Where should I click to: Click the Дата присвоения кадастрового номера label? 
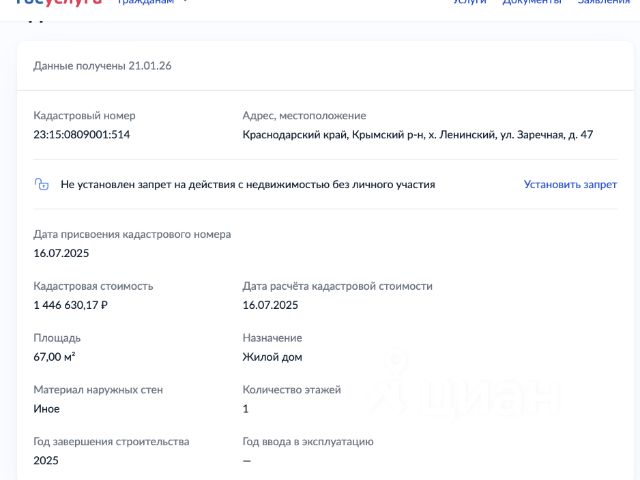132,234
